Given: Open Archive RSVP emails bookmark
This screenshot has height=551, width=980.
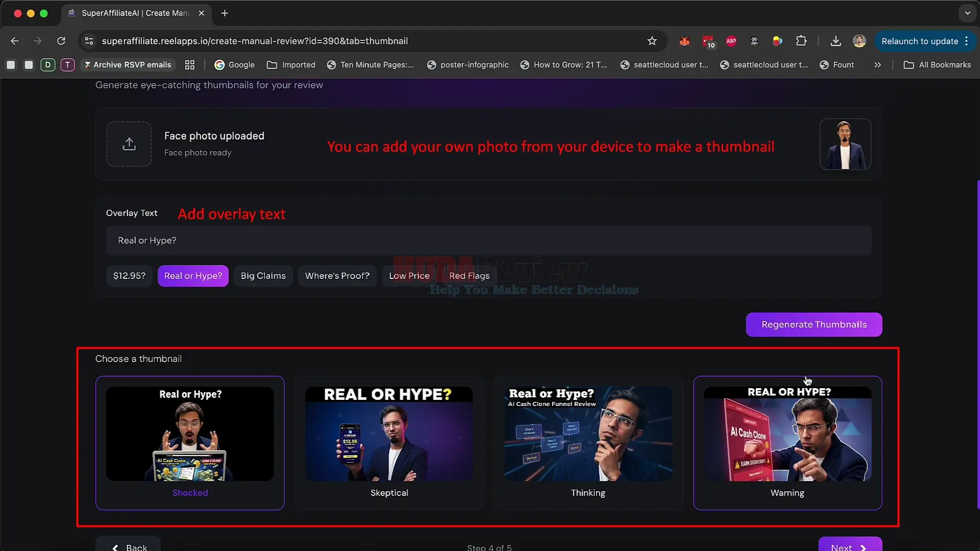Looking at the screenshot, I should pos(127,65).
